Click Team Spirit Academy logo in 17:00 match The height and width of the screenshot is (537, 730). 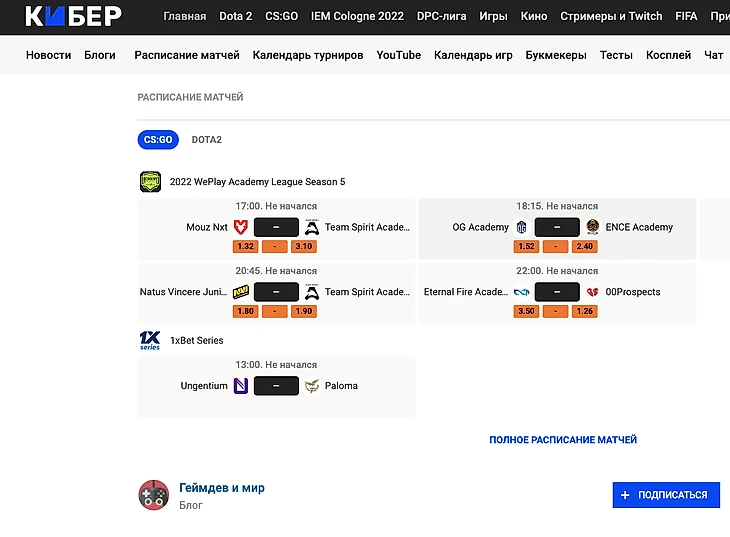(x=312, y=227)
